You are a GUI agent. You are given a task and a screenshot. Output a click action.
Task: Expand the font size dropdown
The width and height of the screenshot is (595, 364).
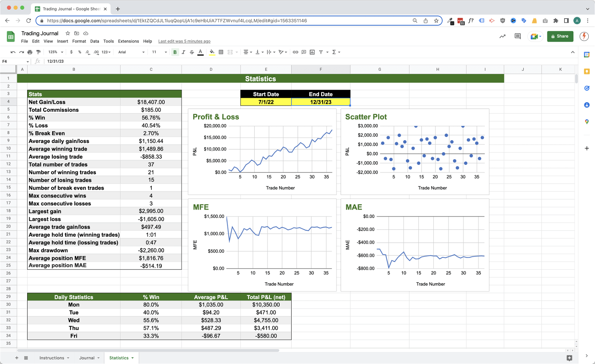coord(160,52)
